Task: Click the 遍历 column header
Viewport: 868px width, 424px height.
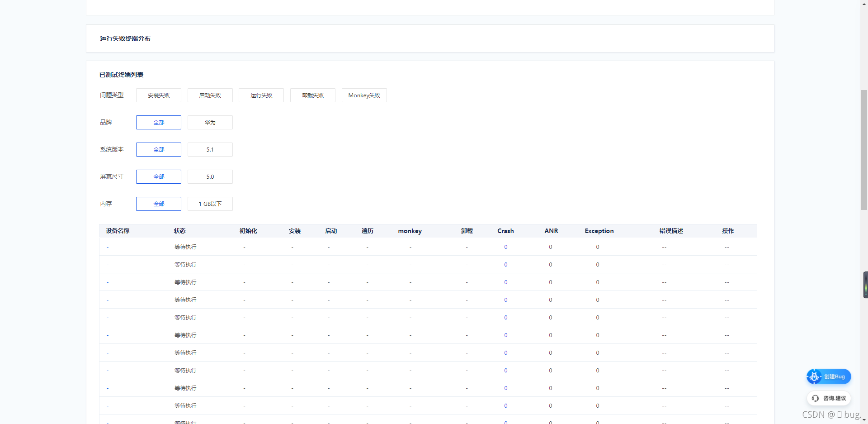Action: pos(368,231)
